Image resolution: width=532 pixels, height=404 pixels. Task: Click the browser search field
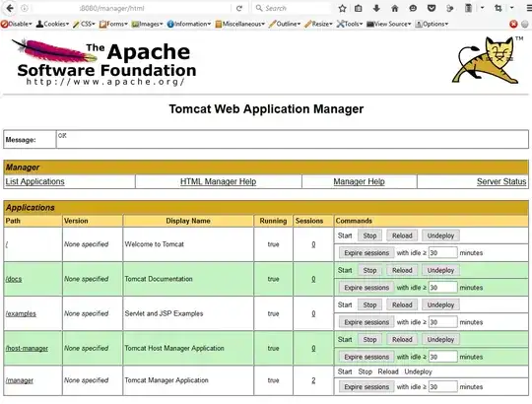point(292,8)
